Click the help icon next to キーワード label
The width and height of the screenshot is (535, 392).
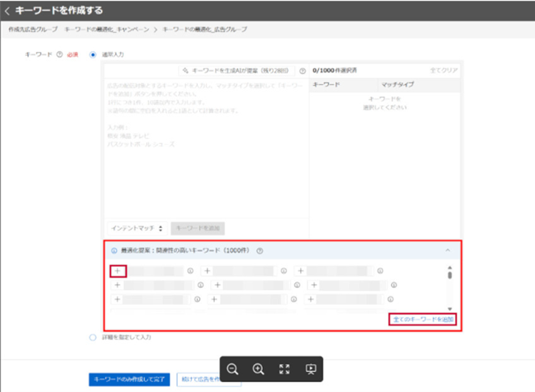pyautogui.click(x=60, y=55)
